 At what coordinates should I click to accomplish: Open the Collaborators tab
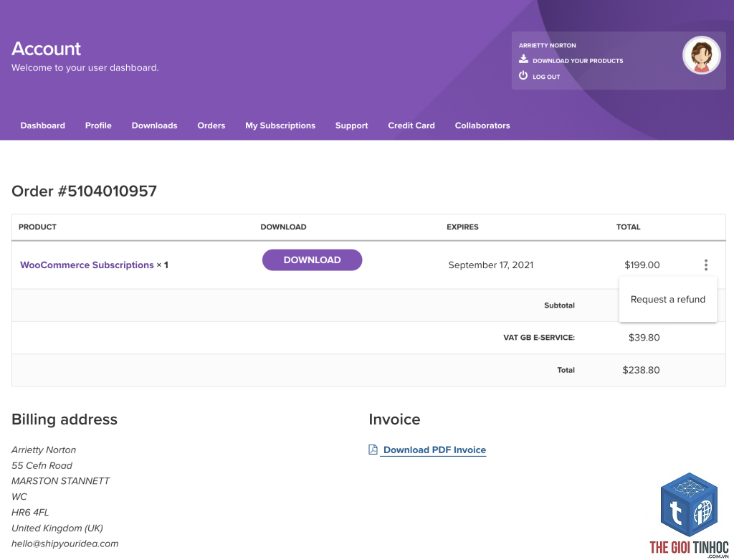(482, 125)
